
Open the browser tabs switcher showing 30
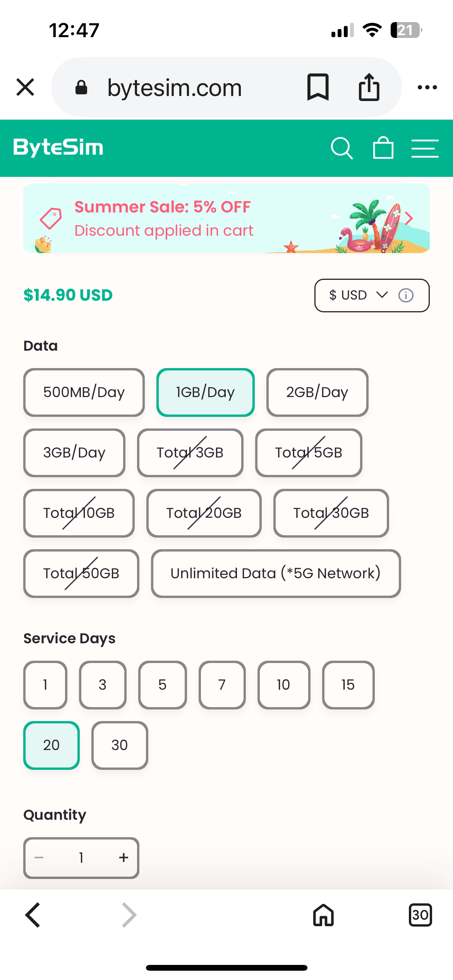tap(420, 915)
